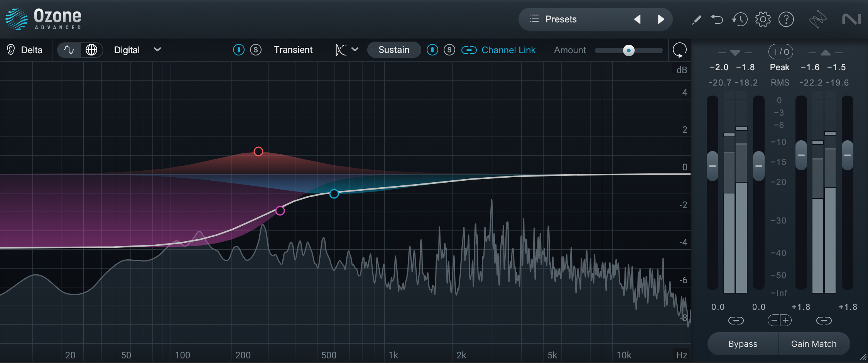Click the right input gain fader handle
Image resolution: width=868 pixels, height=363 pixels.
pyautogui.click(x=759, y=166)
